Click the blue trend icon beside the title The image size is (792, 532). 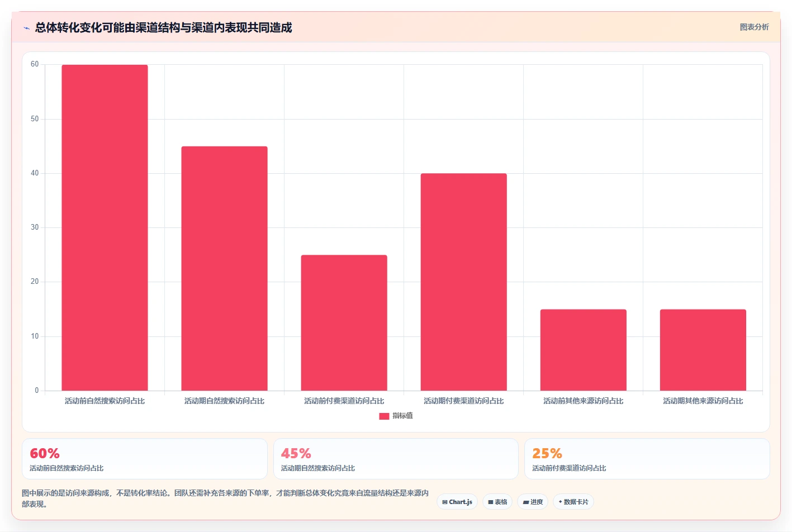tap(26, 28)
